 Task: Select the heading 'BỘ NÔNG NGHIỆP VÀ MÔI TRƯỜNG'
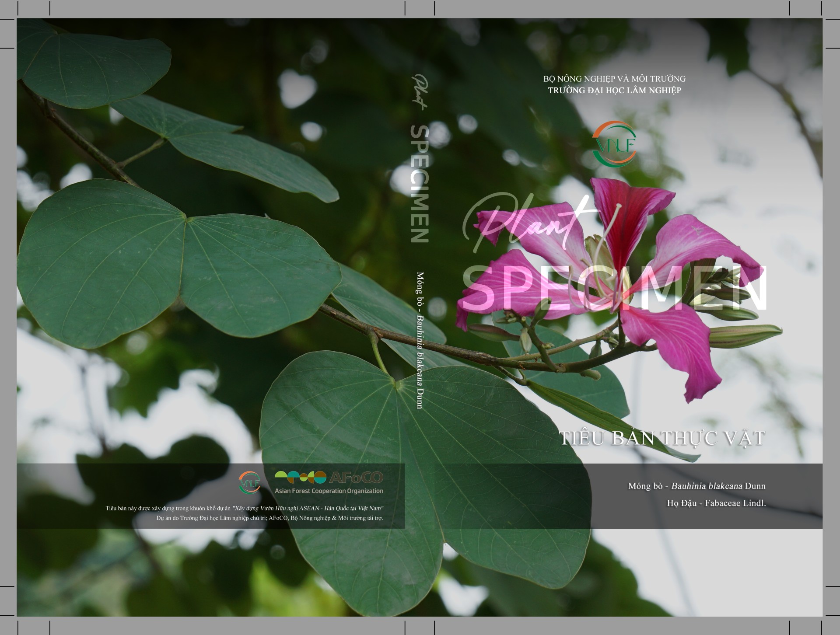pos(614,79)
